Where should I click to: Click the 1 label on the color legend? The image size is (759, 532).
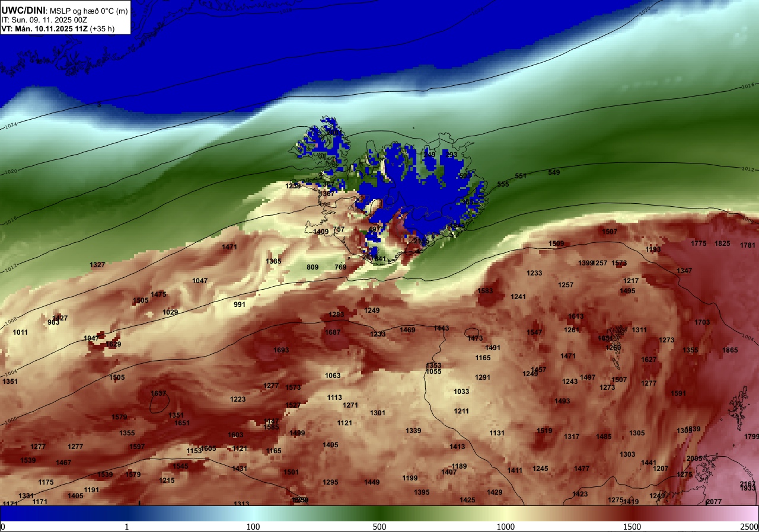[x=126, y=527]
